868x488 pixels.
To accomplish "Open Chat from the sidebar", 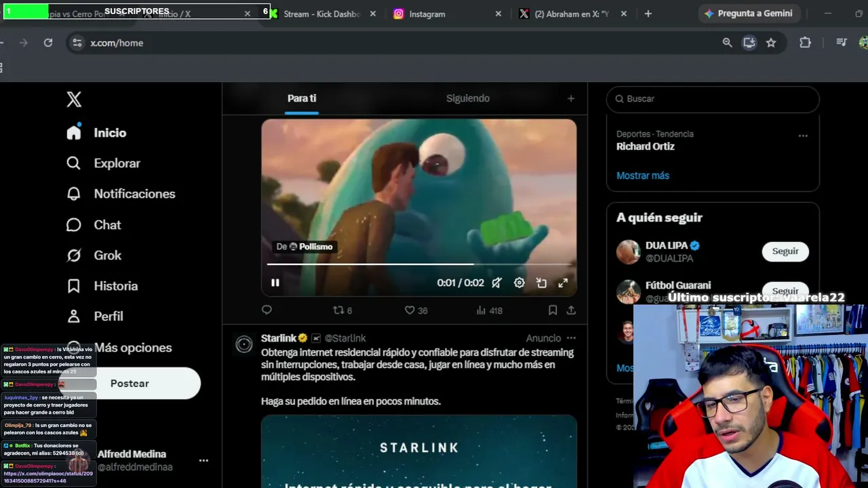I will 94,225.
